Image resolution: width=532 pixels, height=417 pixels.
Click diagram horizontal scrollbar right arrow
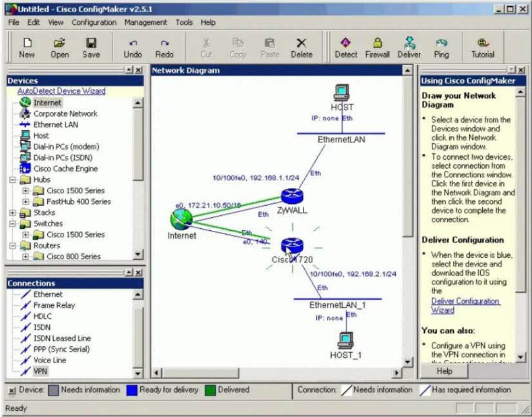(x=396, y=373)
